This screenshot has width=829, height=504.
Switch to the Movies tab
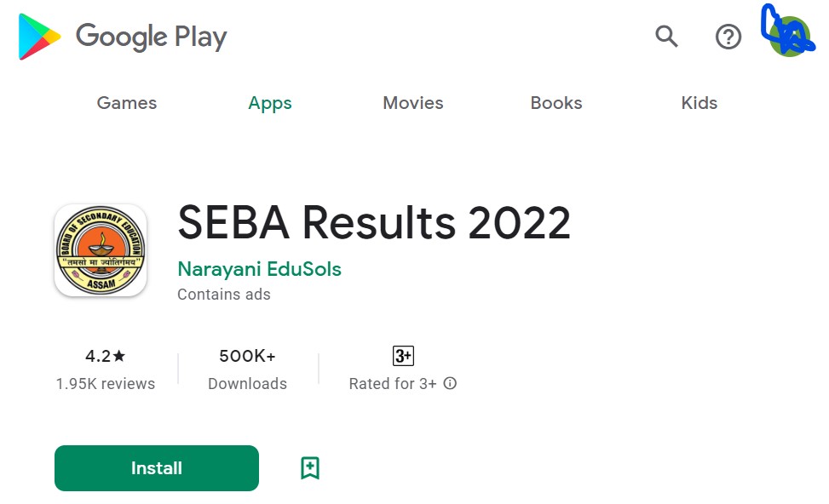click(x=413, y=102)
